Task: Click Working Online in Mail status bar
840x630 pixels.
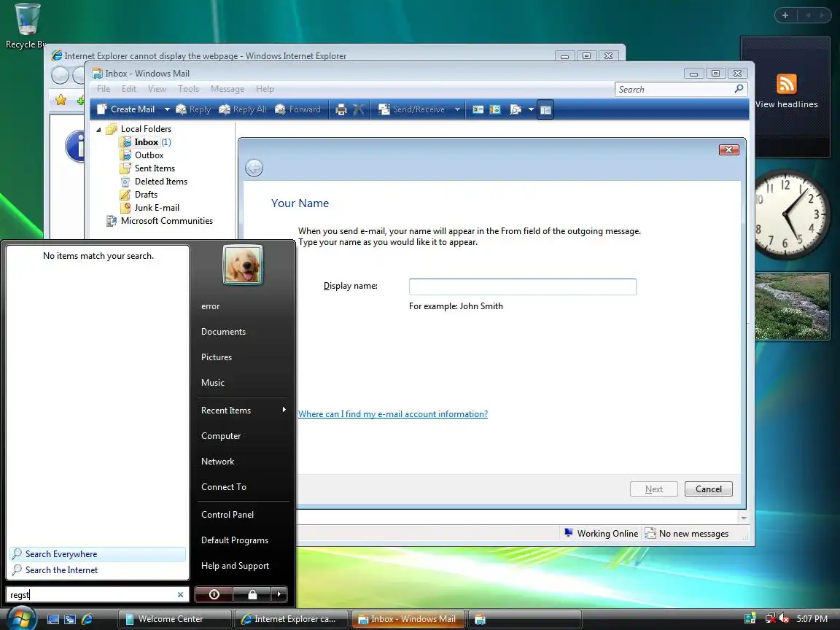Action: pos(601,534)
